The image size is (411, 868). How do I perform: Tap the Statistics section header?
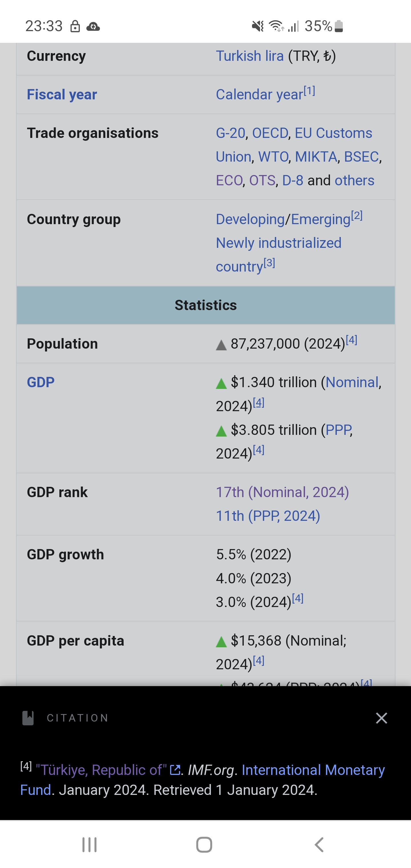tap(205, 305)
